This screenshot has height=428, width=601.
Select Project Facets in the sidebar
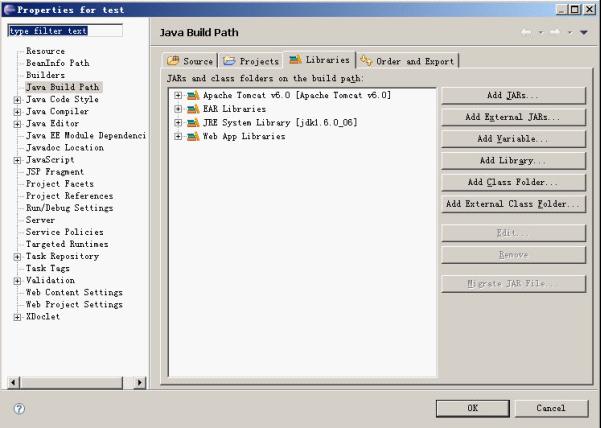click(60, 184)
